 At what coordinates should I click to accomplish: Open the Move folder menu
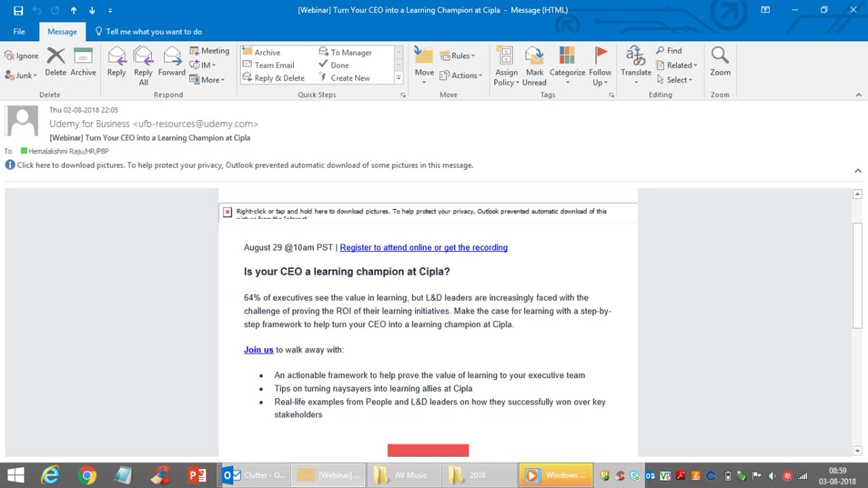tap(425, 66)
